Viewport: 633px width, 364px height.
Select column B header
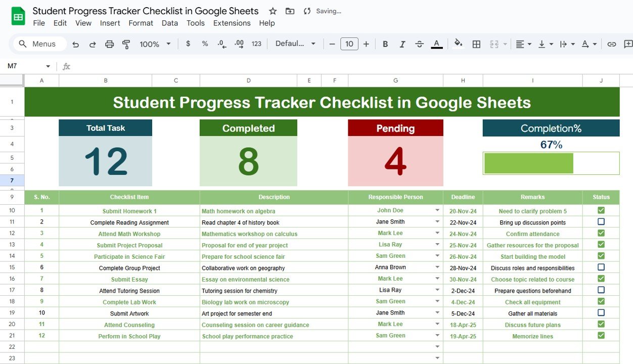point(105,80)
